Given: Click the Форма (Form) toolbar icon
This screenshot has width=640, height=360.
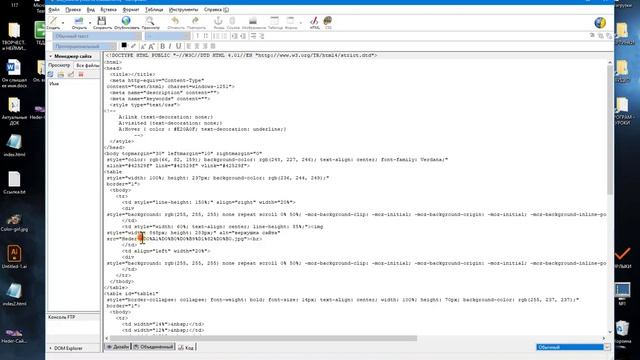Looking at the screenshot, I should pyautogui.click(x=291, y=21).
